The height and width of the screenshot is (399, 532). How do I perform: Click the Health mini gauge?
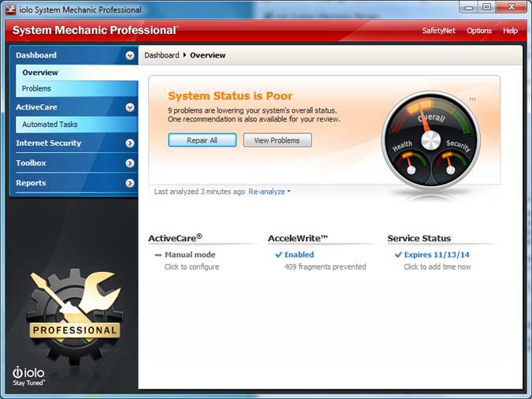[411, 164]
